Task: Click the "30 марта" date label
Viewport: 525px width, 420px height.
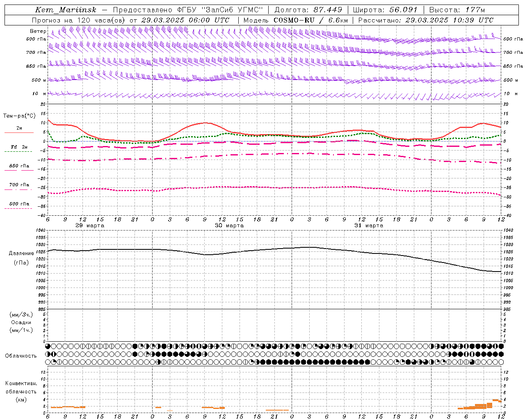Action: click(x=230, y=226)
